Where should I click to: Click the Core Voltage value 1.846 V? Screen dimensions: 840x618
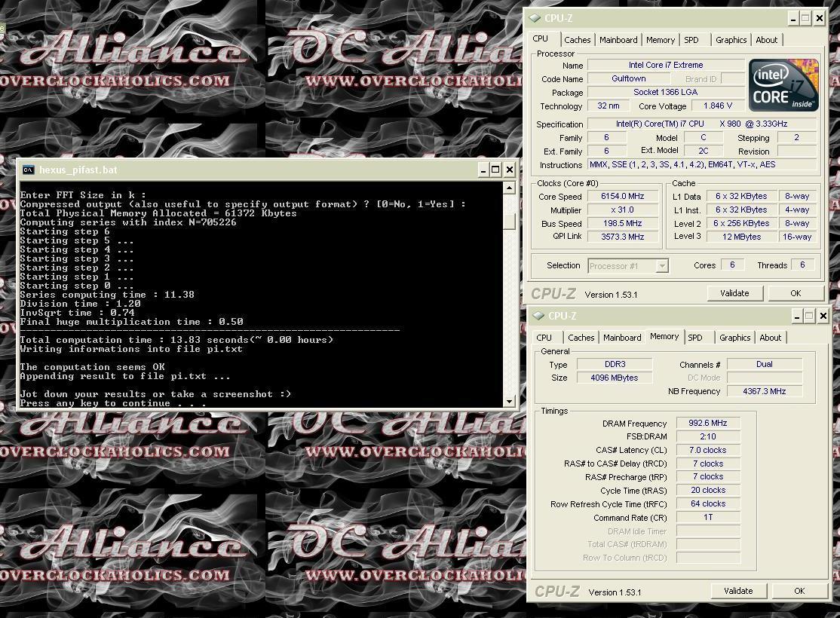tap(717, 106)
